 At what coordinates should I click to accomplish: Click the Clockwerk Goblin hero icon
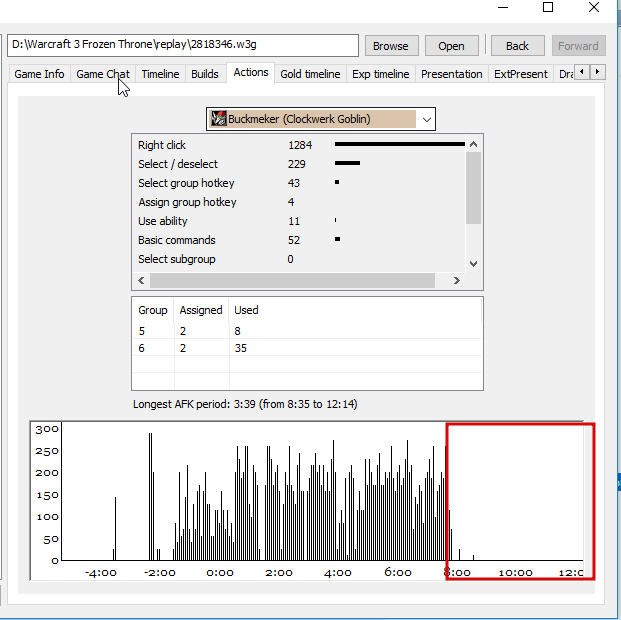click(218, 119)
